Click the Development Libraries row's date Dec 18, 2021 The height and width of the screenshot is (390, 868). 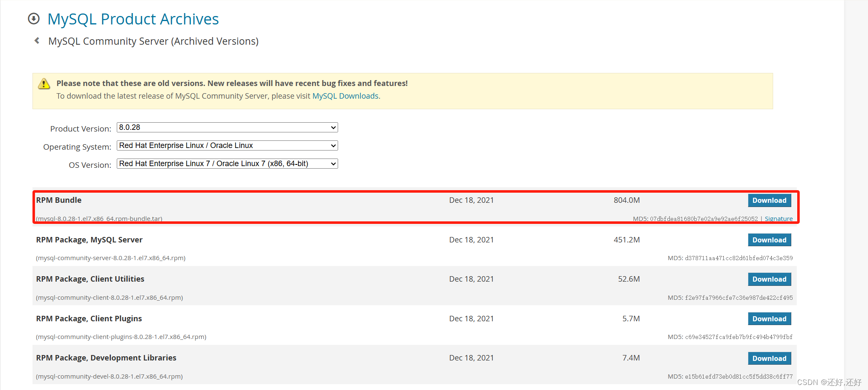coord(471,358)
